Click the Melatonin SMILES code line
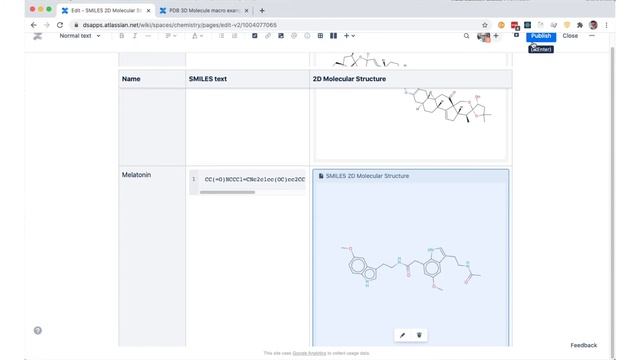 point(255,179)
